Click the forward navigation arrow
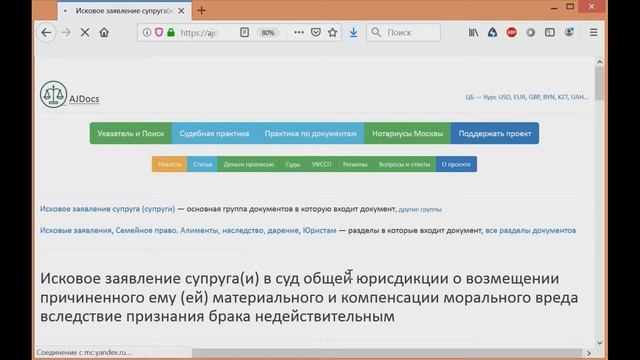This screenshot has width=640, height=360. (x=66, y=32)
